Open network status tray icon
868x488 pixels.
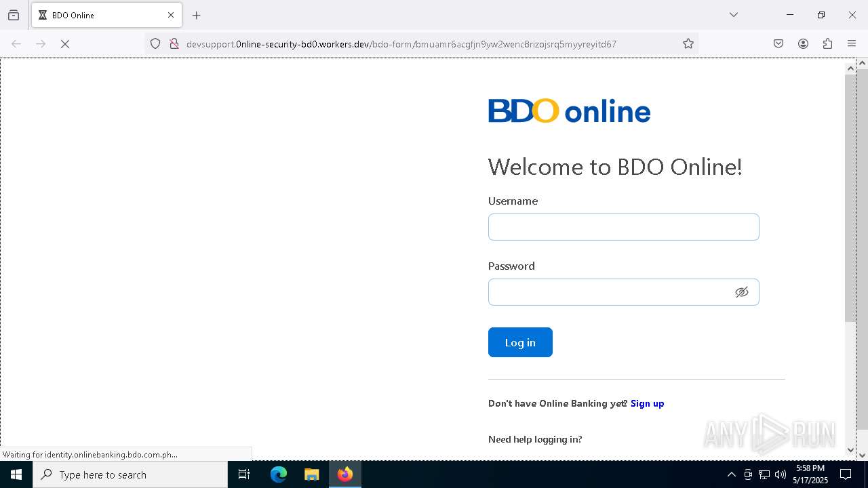coord(764,474)
